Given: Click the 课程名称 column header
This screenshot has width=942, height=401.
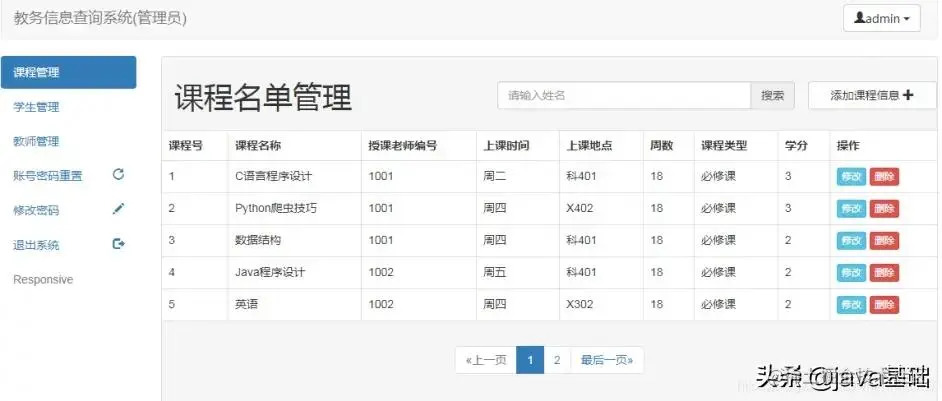Looking at the screenshot, I should [x=258, y=145].
